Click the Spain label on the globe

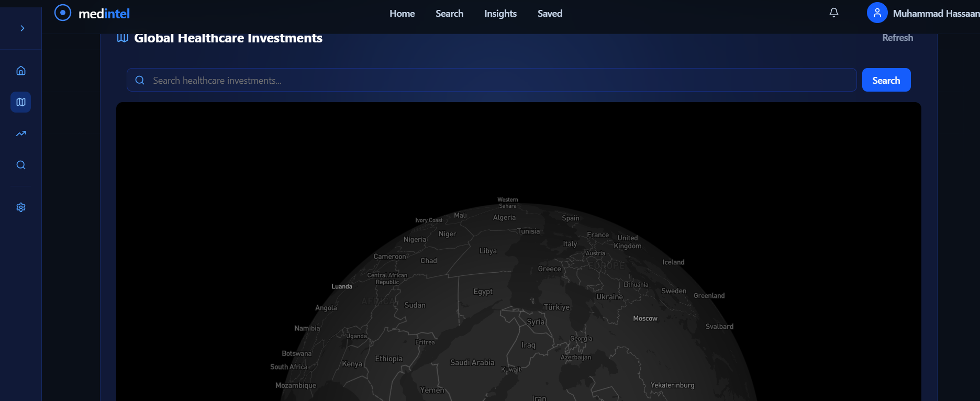point(571,218)
